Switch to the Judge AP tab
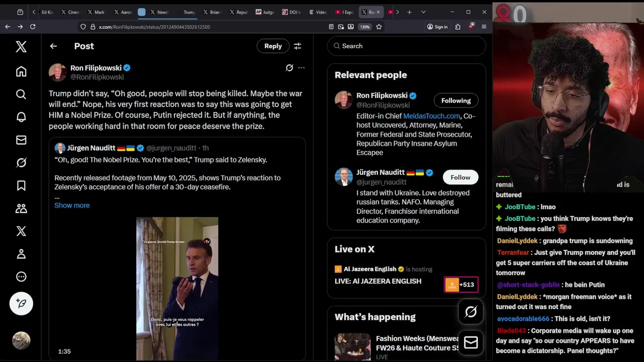The height and width of the screenshot is (362, 644). tap(265, 12)
